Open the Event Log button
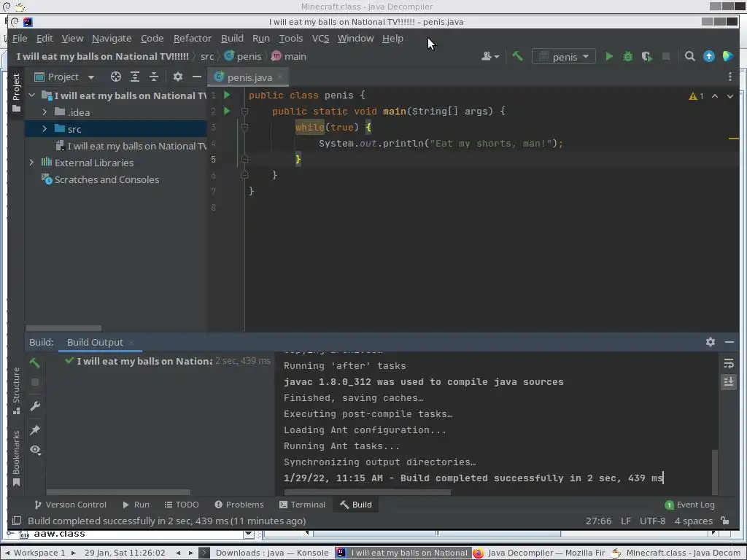747x560 pixels. pyautogui.click(x=689, y=505)
